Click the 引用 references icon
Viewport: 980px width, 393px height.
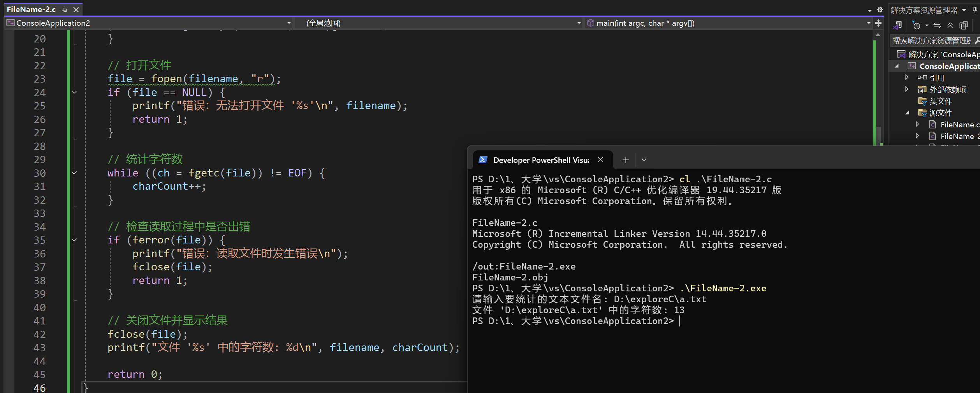[x=922, y=78]
